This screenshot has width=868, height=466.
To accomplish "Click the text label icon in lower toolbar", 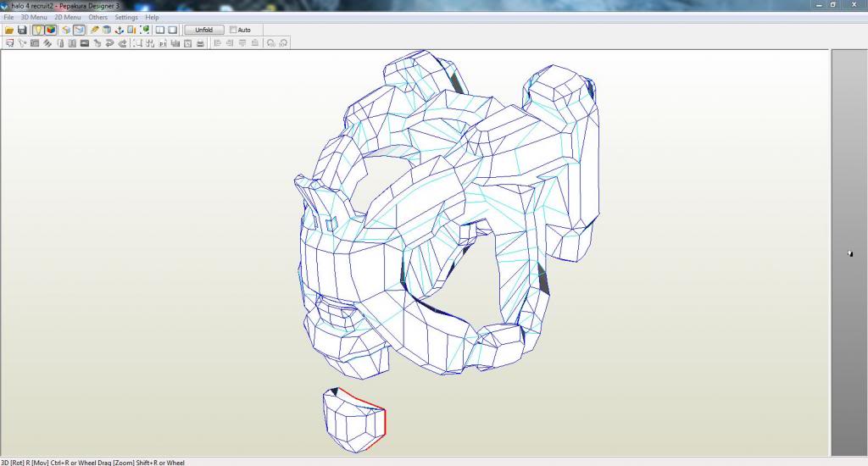I will click(x=163, y=43).
